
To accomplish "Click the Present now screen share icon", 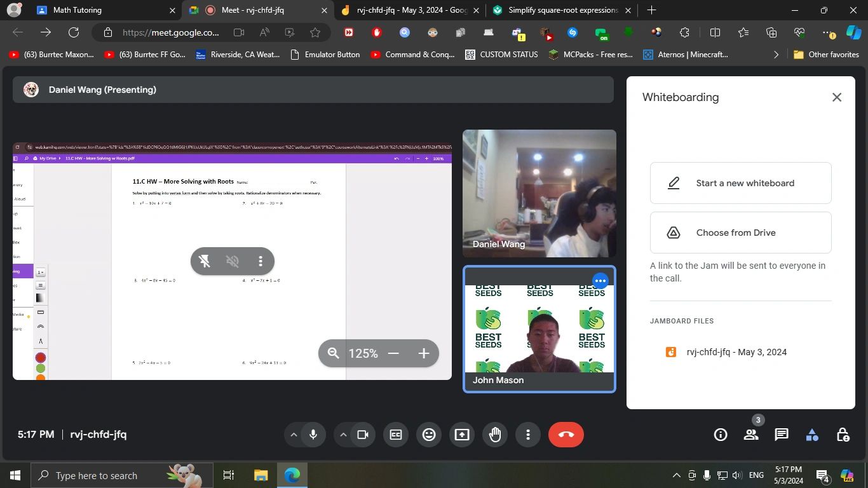I will [462, 435].
